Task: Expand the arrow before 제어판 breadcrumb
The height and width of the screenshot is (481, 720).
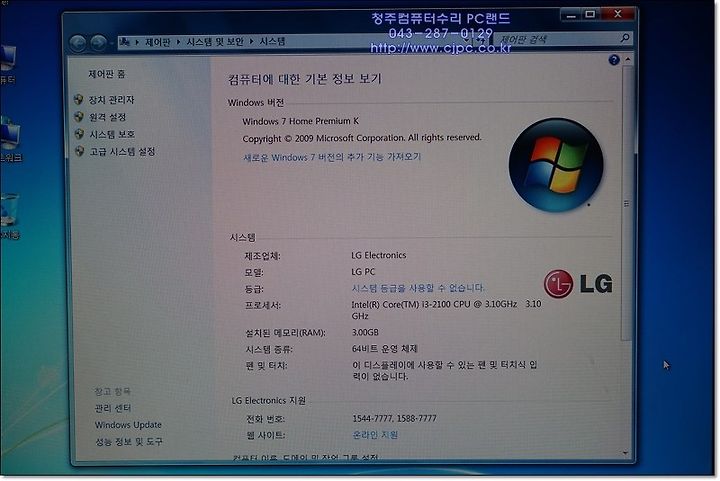Action: pyautogui.click(x=137, y=42)
